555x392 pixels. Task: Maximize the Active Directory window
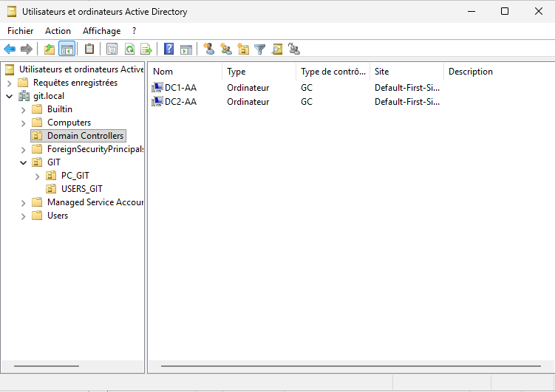(505, 11)
